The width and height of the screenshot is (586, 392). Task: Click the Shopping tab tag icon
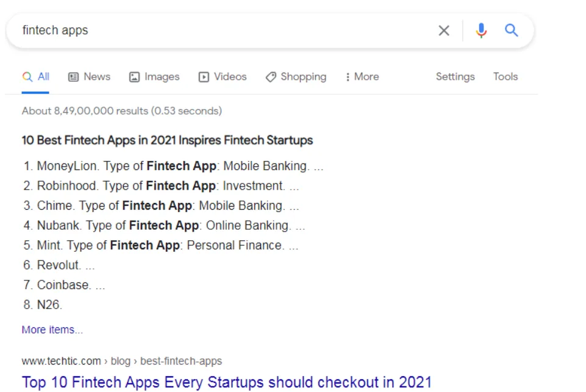click(x=271, y=77)
